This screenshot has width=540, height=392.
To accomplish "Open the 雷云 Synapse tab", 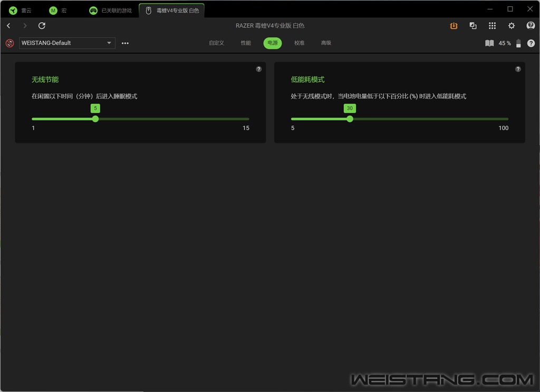I will (21, 11).
